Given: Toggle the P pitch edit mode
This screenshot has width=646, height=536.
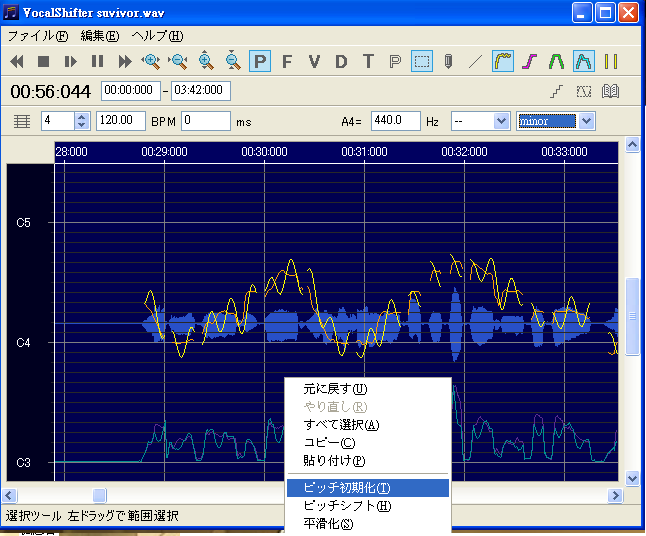Looking at the screenshot, I should click(x=260, y=61).
